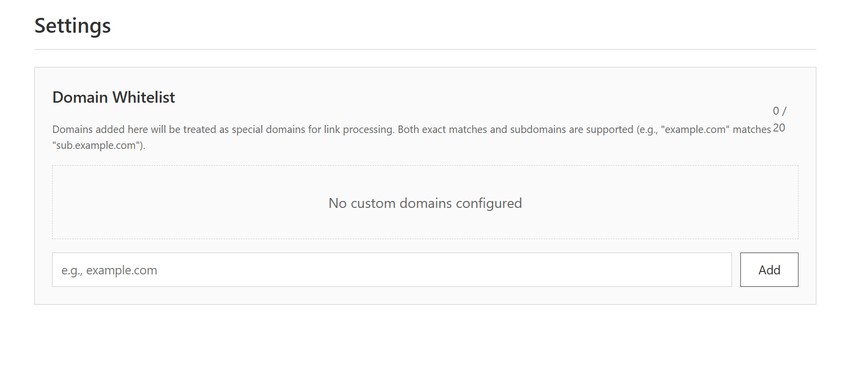Select the Settings page heading

(x=72, y=25)
